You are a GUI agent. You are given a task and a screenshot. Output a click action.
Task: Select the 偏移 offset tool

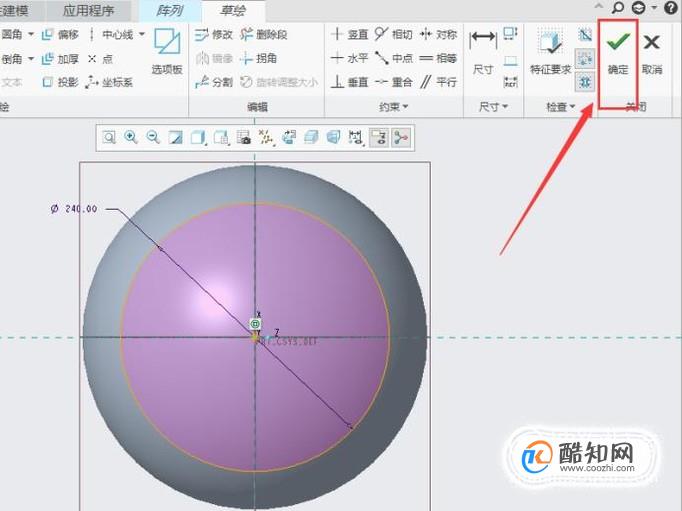[x=60, y=35]
